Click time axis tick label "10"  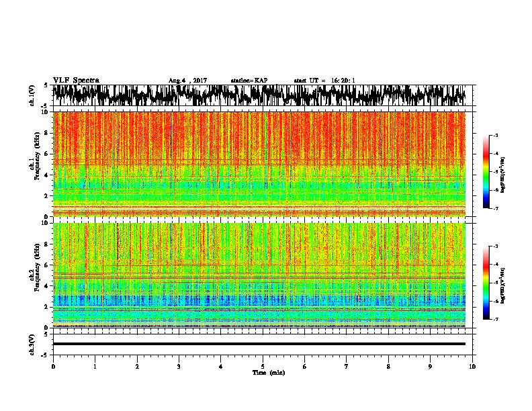(x=472, y=367)
